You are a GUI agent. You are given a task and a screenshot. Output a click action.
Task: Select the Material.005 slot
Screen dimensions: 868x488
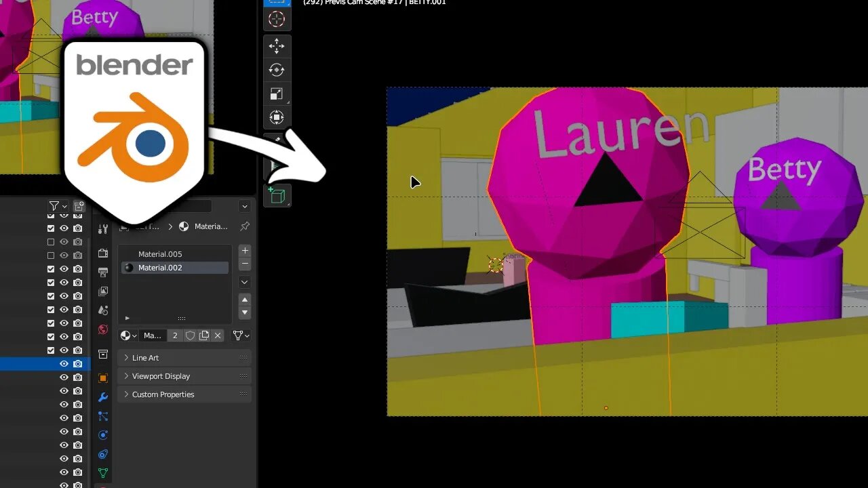pos(175,254)
